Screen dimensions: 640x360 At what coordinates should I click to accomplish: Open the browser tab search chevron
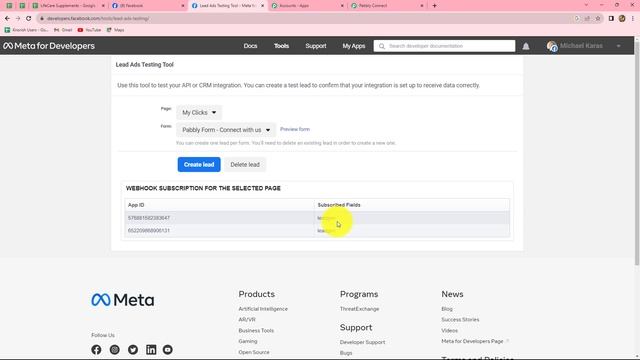pyautogui.click(x=586, y=5)
